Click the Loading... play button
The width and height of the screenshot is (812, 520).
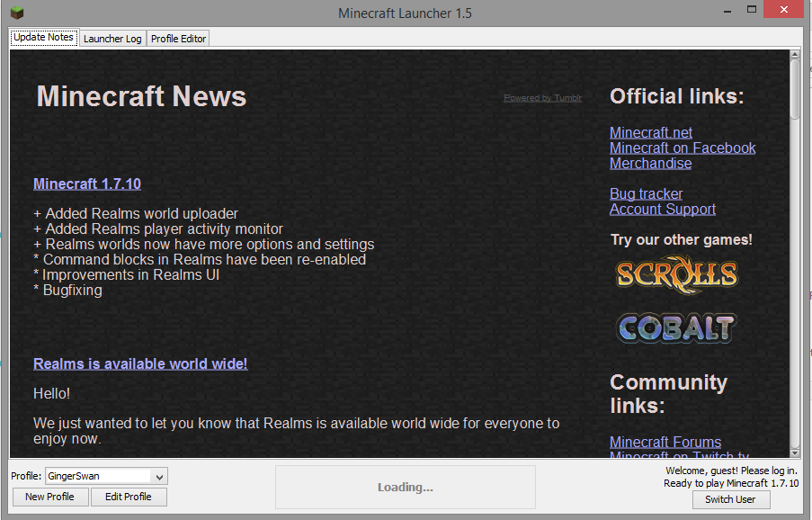pos(406,488)
